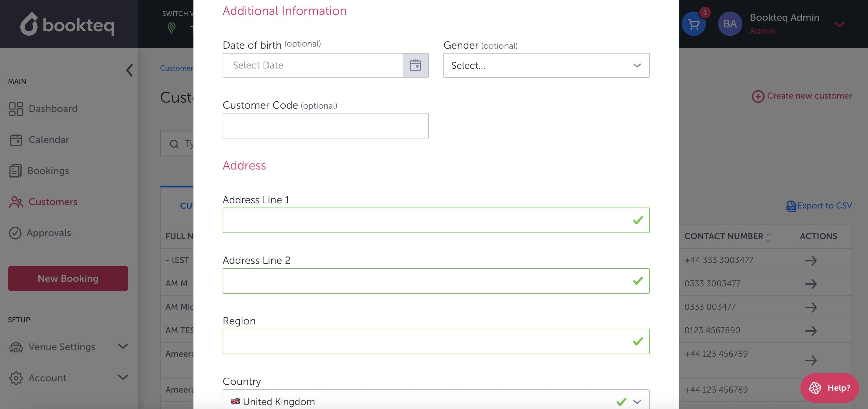The width and height of the screenshot is (868, 409).
Task: Open Bookteq Admin user menu chevron
Action: tap(839, 24)
